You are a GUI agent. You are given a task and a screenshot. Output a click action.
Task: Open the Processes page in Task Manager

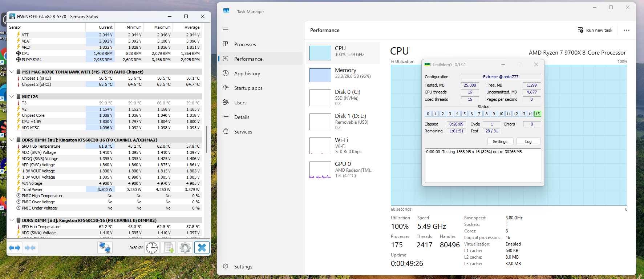coord(245,44)
